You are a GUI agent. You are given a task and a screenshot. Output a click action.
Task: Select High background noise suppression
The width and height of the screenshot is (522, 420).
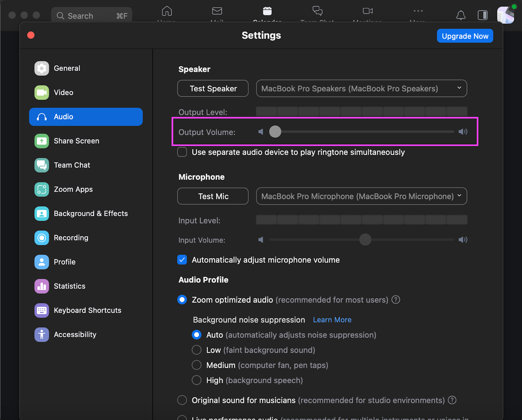pos(196,380)
